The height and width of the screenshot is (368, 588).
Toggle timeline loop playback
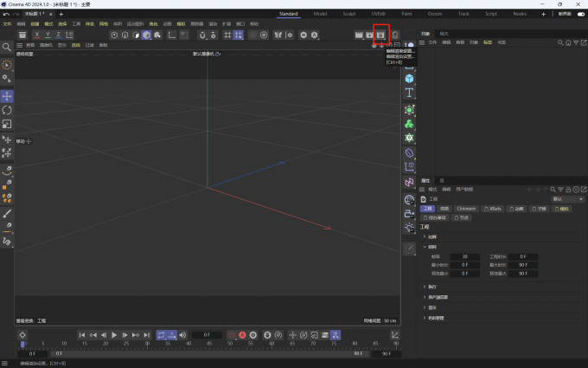pyautogui.click(x=161, y=335)
